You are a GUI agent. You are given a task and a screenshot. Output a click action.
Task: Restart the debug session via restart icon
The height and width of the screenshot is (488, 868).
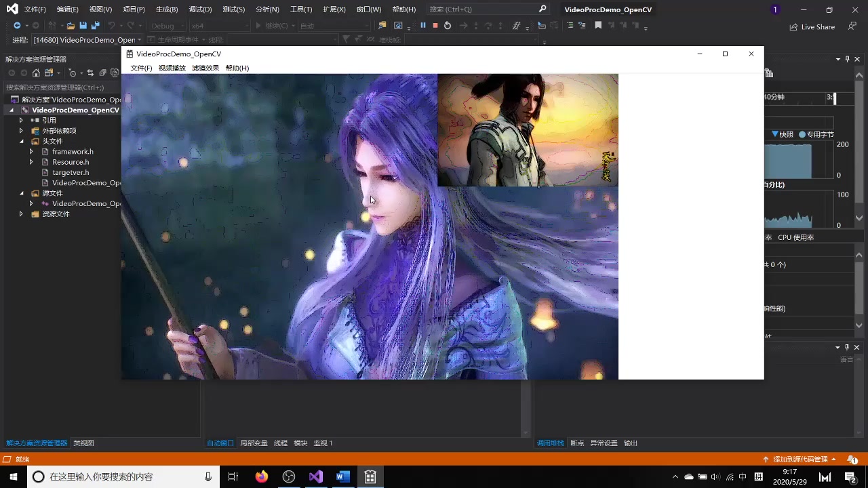(x=448, y=26)
